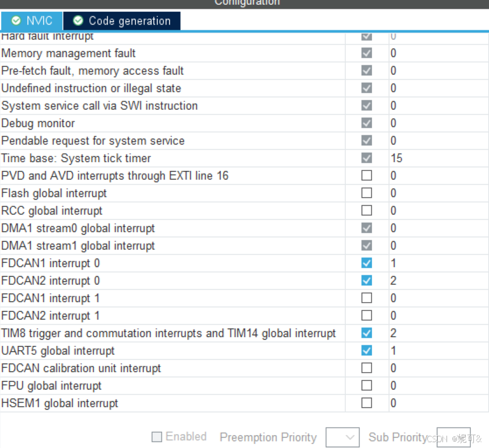This screenshot has height=448, width=489.
Task: Click the check icon on Code generation tab
Action: tap(78, 21)
